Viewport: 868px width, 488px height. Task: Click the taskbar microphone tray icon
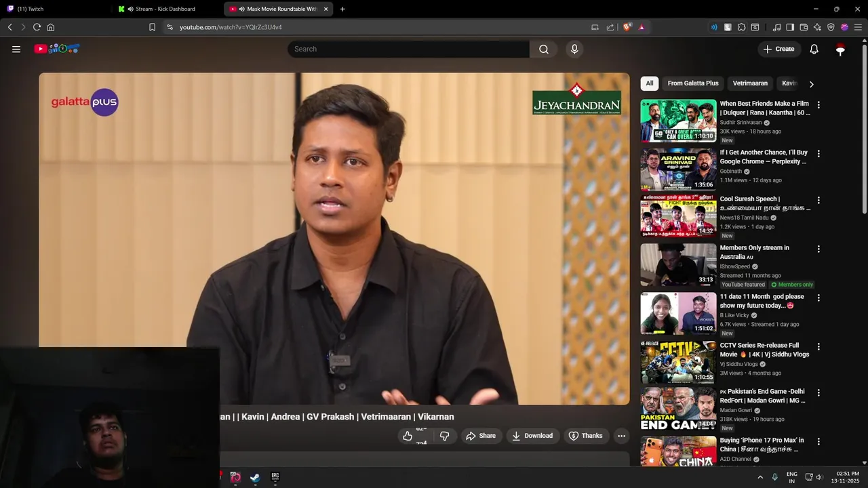point(774,477)
